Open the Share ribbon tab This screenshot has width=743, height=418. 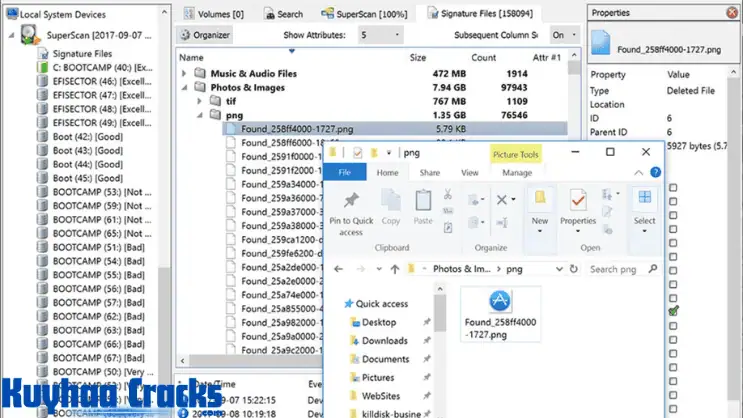click(x=428, y=173)
